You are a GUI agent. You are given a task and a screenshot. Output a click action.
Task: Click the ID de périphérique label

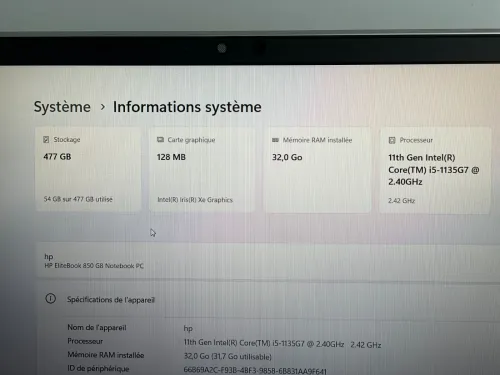[x=98, y=369]
